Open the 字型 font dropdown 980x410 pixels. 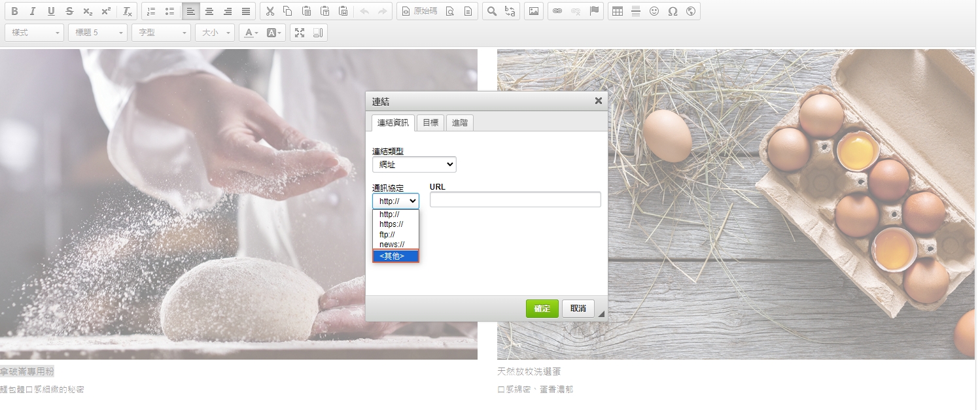click(160, 33)
